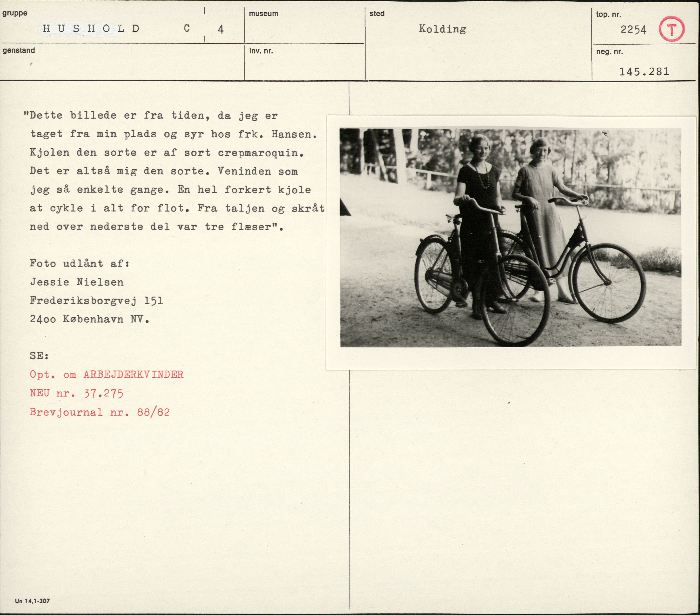This screenshot has height=615, width=700.
Task: Click the line starting 'Dette billede er fra tiden'
Action: point(151,115)
